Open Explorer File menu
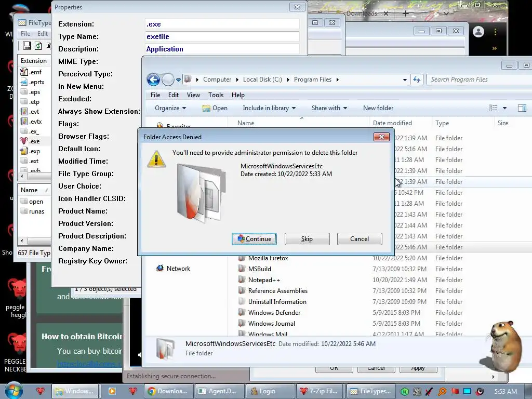This screenshot has height=399, width=532. pyautogui.click(x=155, y=95)
